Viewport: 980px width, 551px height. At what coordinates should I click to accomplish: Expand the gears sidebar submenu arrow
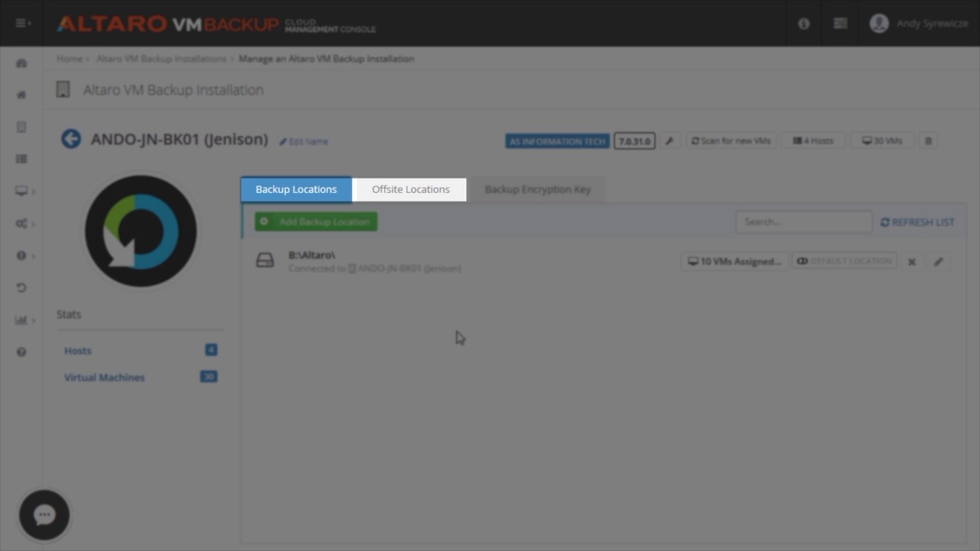tap(34, 223)
